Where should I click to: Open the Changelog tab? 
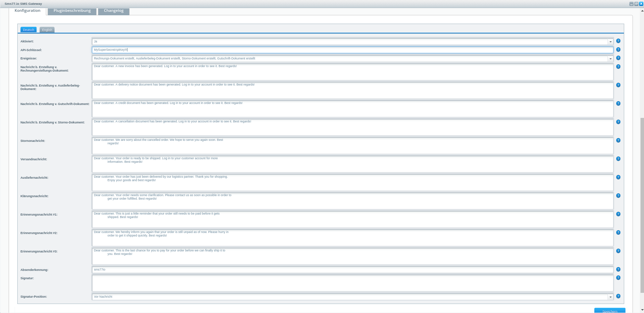[114, 11]
